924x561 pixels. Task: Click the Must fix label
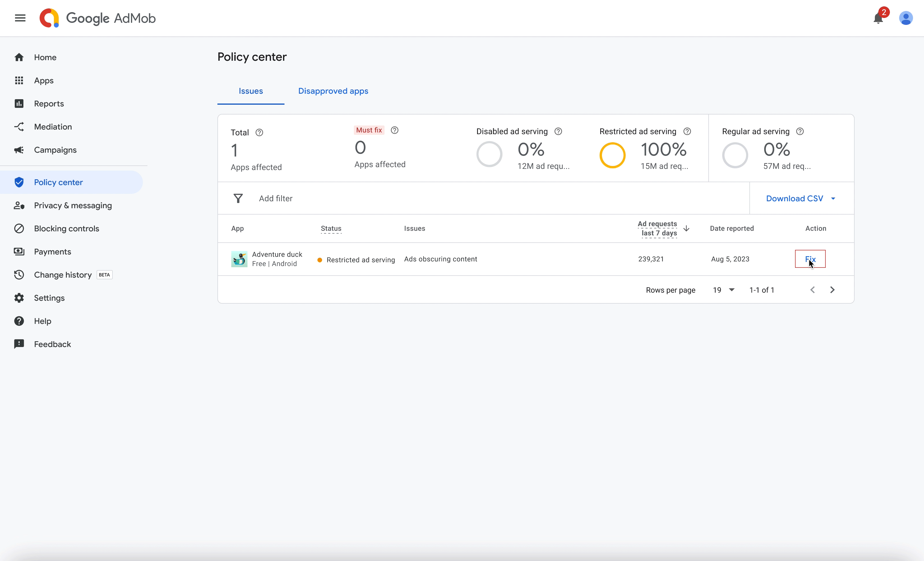click(x=369, y=130)
